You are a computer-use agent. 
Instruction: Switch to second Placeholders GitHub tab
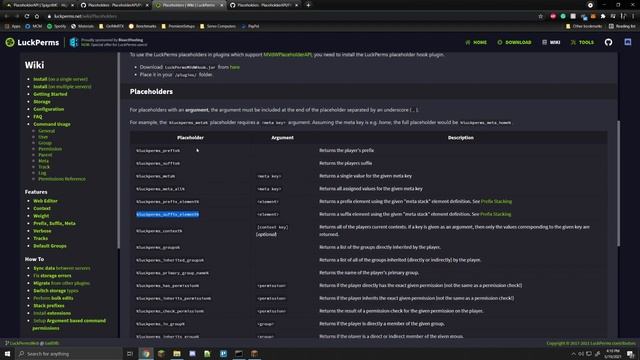114,5
